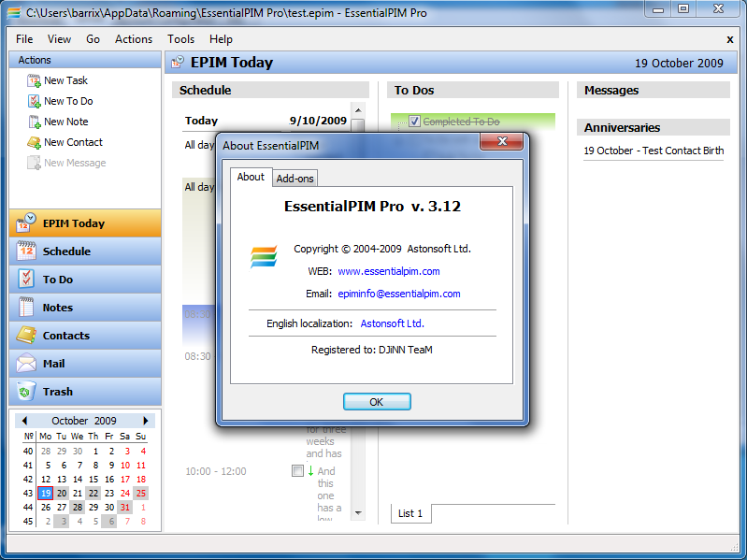Image resolution: width=747 pixels, height=560 pixels.
Task: Click the New To Do icon
Action: [34, 101]
